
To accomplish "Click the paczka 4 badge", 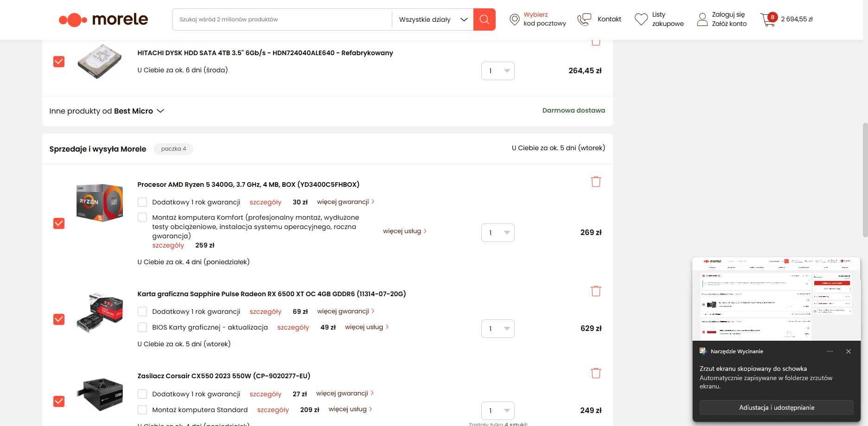I will point(173,149).
